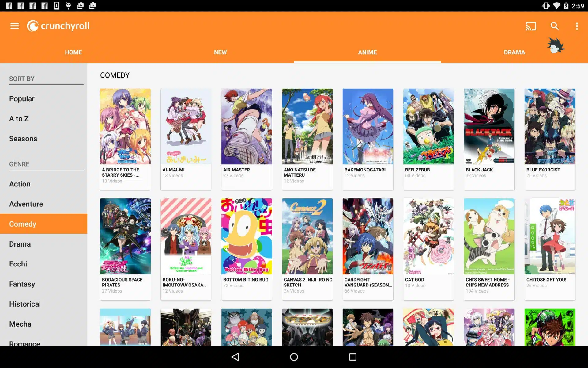Expand the Mecha genre section
The width and height of the screenshot is (588, 368).
coord(20,324)
